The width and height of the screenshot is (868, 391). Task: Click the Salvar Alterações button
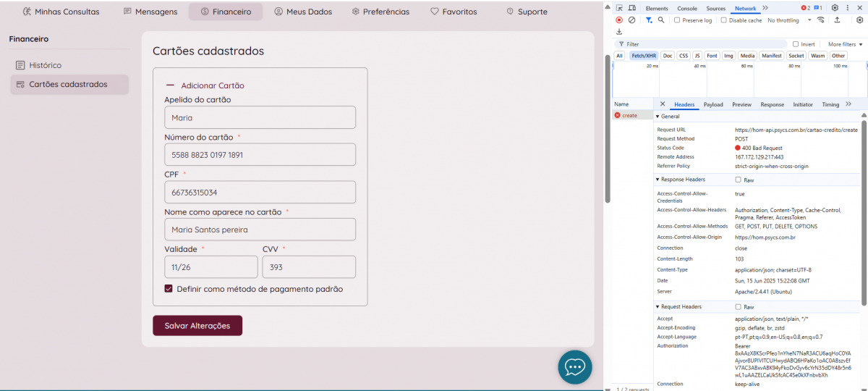click(197, 326)
